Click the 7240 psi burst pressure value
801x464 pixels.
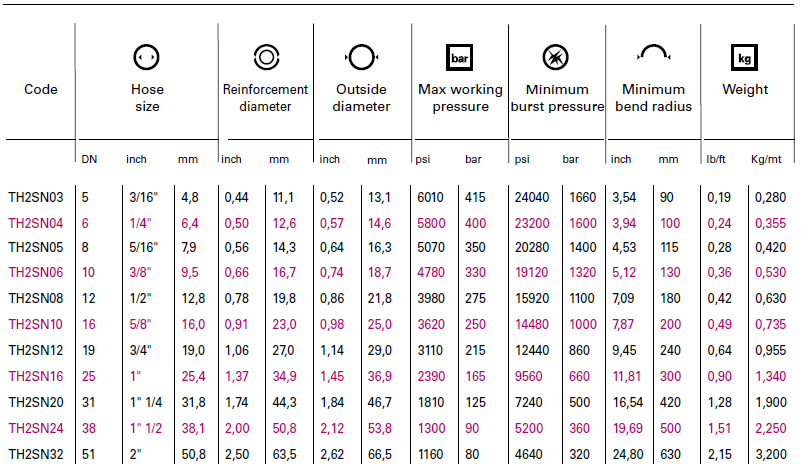click(x=528, y=403)
